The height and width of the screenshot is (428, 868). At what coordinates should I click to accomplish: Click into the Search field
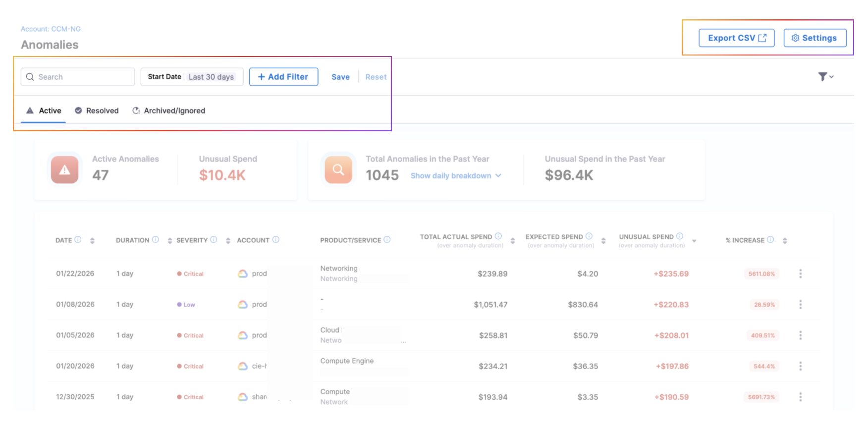pyautogui.click(x=78, y=77)
